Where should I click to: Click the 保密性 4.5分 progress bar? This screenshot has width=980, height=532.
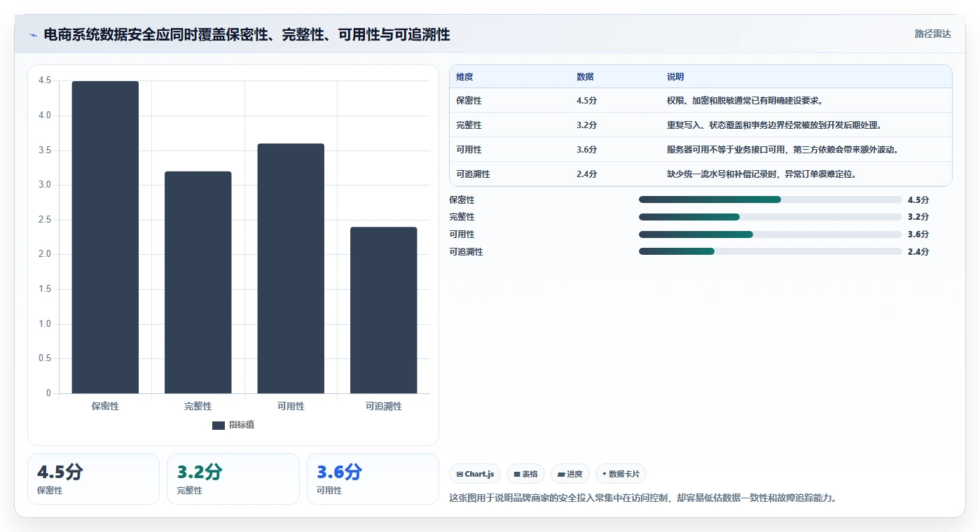pos(771,199)
